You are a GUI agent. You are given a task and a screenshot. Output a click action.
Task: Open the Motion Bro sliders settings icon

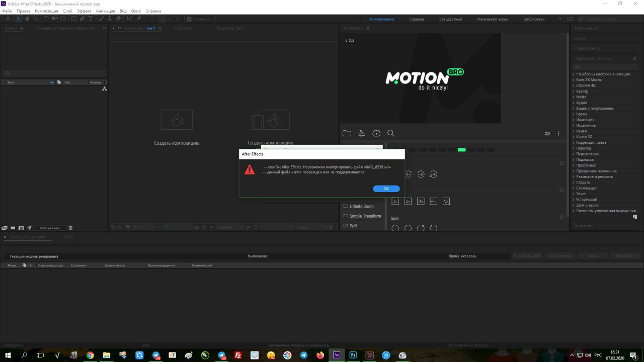[362, 133]
